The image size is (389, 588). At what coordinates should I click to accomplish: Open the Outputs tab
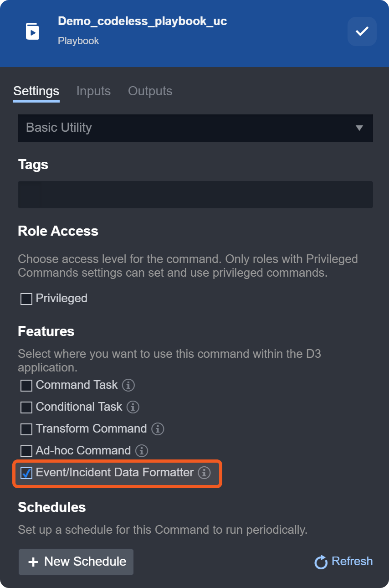pos(150,91)
